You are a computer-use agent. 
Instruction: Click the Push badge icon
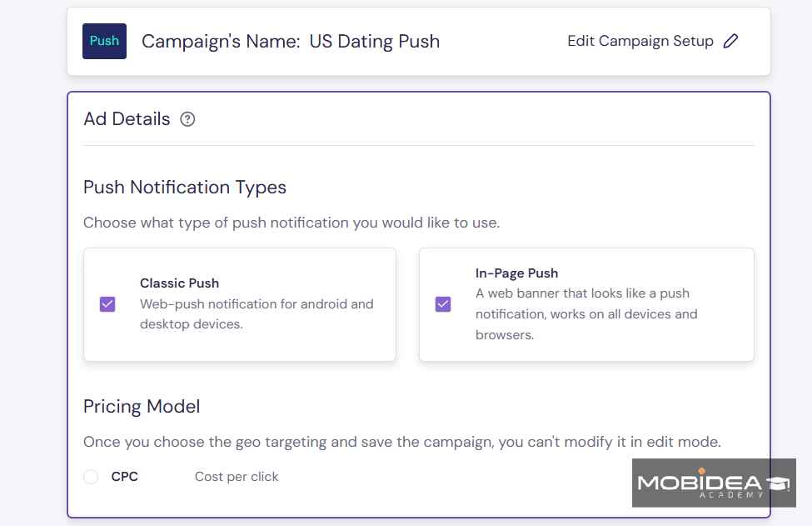[104, 41]
